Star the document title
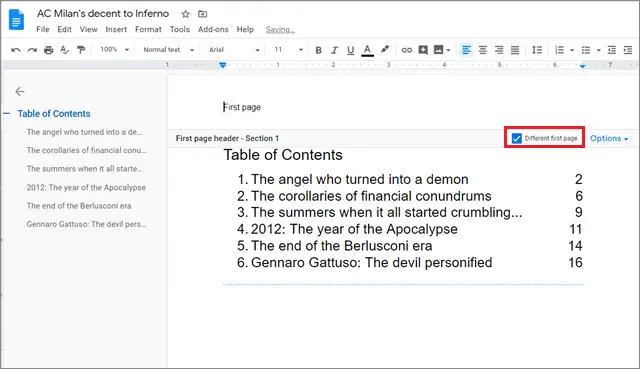The height and width of the screenshot is (369, 640). click(x=185, y=14)
